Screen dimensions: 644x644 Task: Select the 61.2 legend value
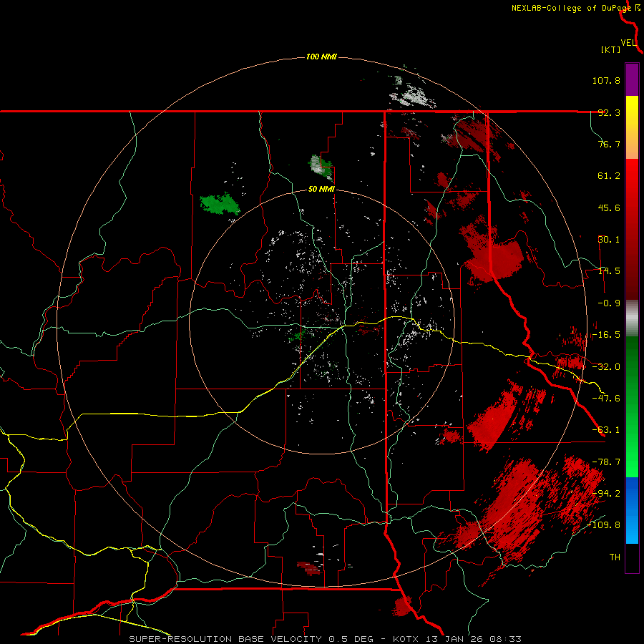click(x=609, y=176)
